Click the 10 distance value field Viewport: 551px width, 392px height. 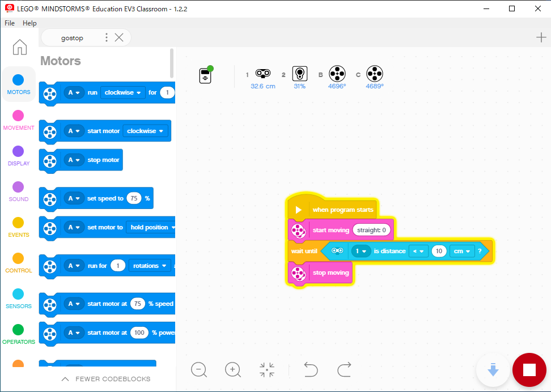[x=439, y=251]
